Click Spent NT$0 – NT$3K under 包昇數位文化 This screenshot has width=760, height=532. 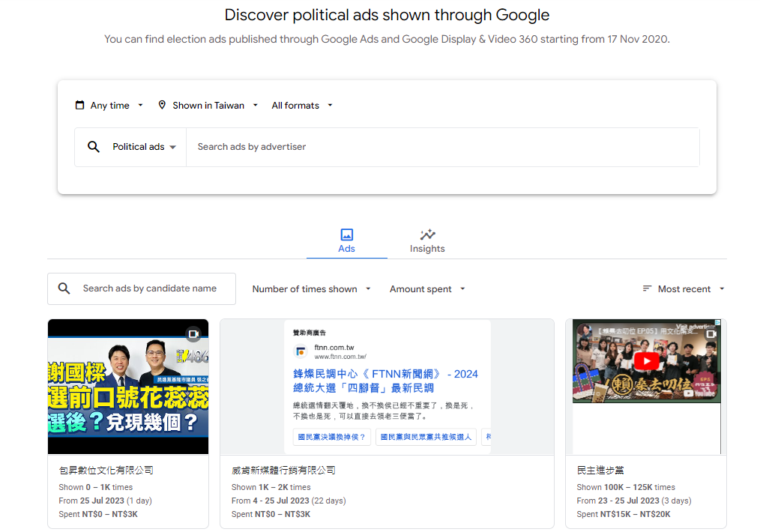98,514
